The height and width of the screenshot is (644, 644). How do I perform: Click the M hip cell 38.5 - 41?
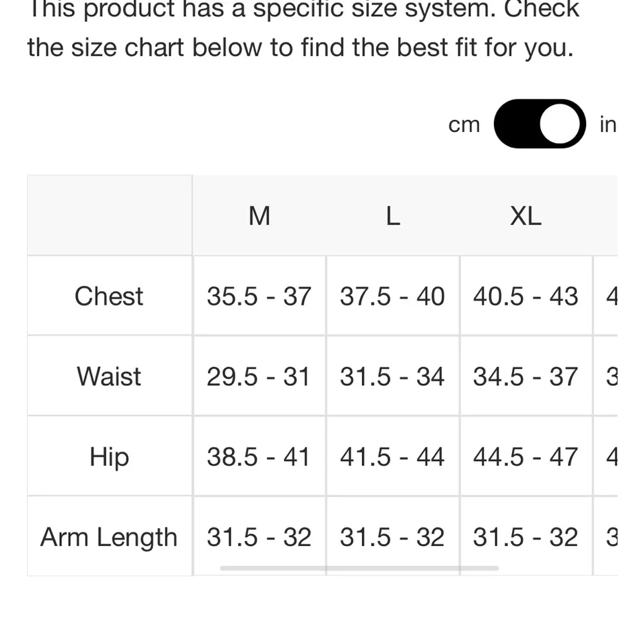pyautogui.click(x=259, y=457)
